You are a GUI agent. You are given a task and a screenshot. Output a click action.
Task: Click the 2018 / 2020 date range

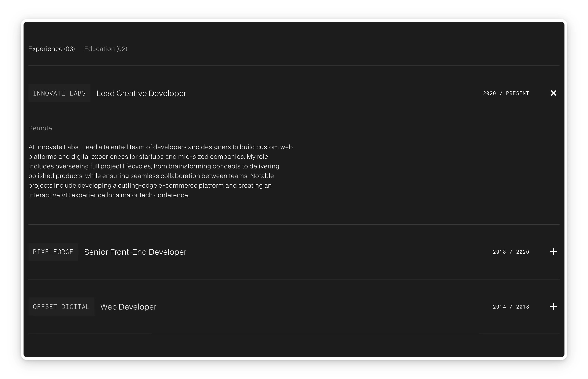coord(511,252)
